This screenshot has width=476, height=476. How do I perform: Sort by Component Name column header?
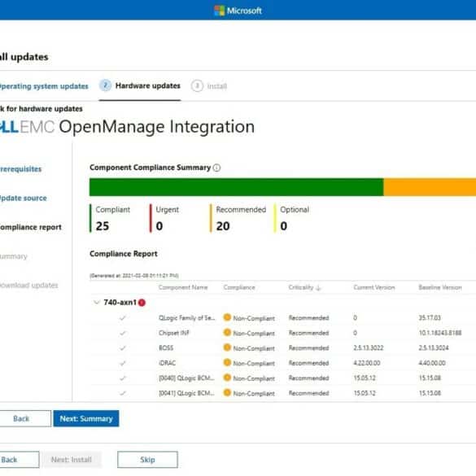[x=183, y=287]
